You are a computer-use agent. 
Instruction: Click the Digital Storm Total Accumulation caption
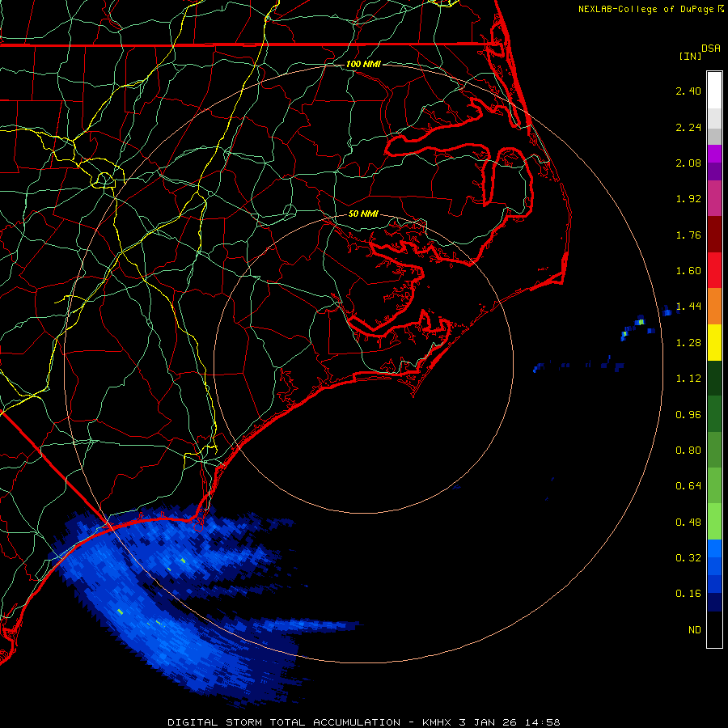[x=363, y=722]
